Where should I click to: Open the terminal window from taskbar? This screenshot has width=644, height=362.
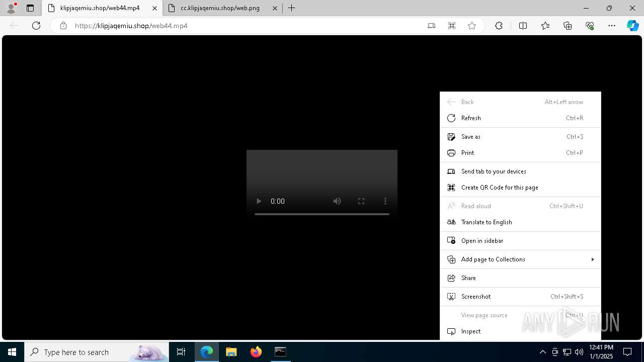pyautogui.click(x=280, y=352)
